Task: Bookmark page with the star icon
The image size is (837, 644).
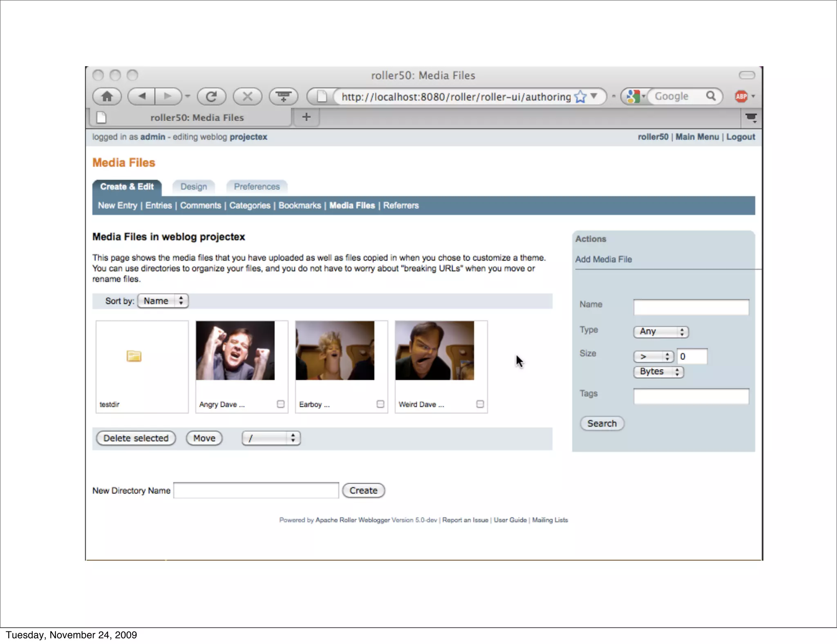Action: (580, 97)
